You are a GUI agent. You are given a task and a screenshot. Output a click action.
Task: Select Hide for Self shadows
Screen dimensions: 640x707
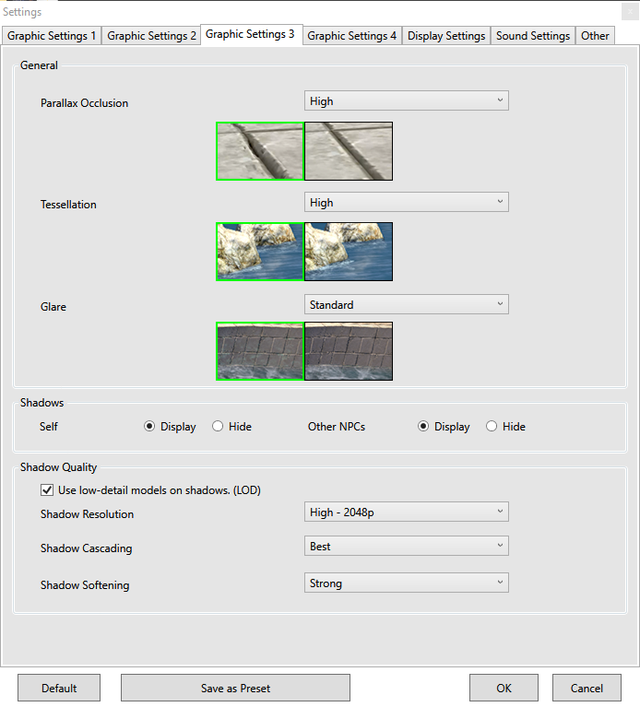[x=218, y=427]
